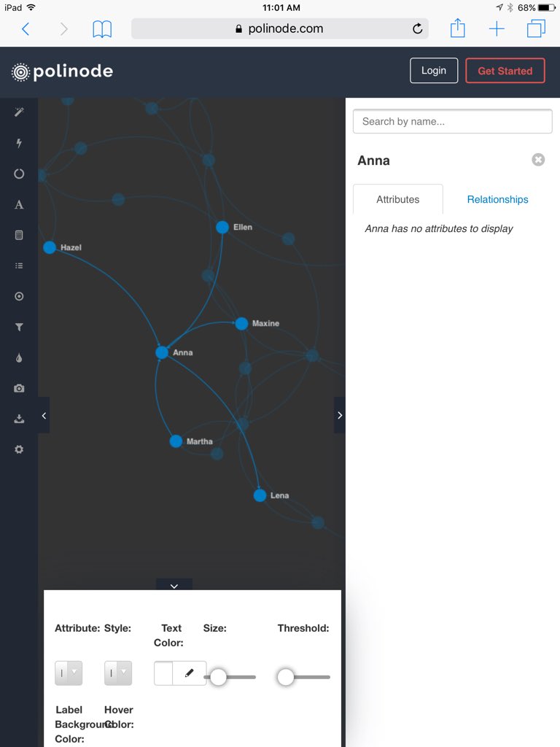Click the Size slider handle

click(219, 677)
